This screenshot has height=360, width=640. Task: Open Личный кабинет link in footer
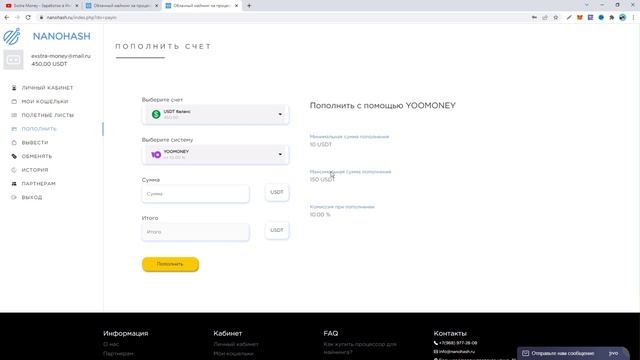tap(236, 344)
